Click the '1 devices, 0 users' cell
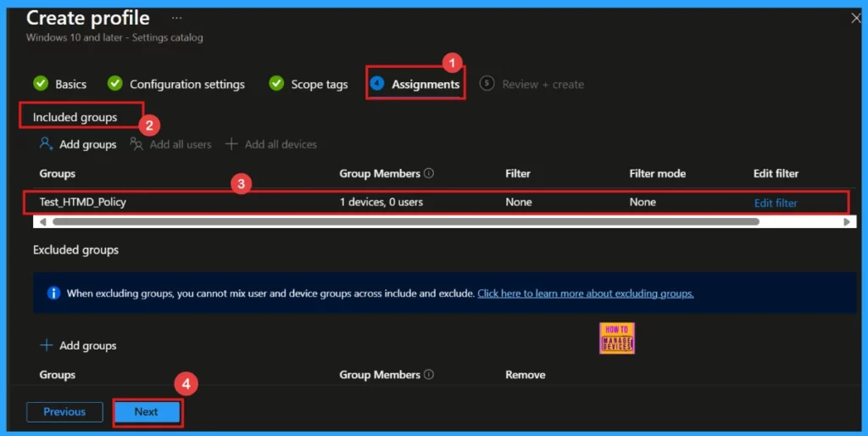Screen dimensions: 868x436 pyautogui.click(x=381, y=202)
